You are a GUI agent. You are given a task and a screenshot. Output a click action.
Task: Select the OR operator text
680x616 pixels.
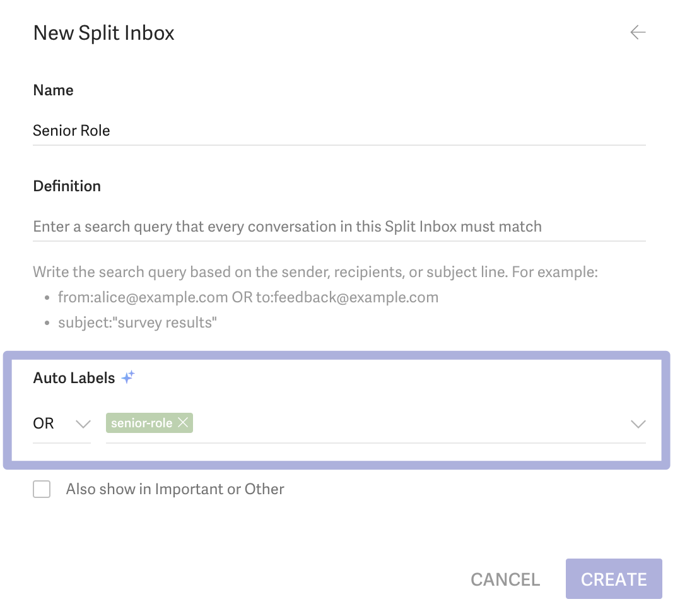coord(44,423)
